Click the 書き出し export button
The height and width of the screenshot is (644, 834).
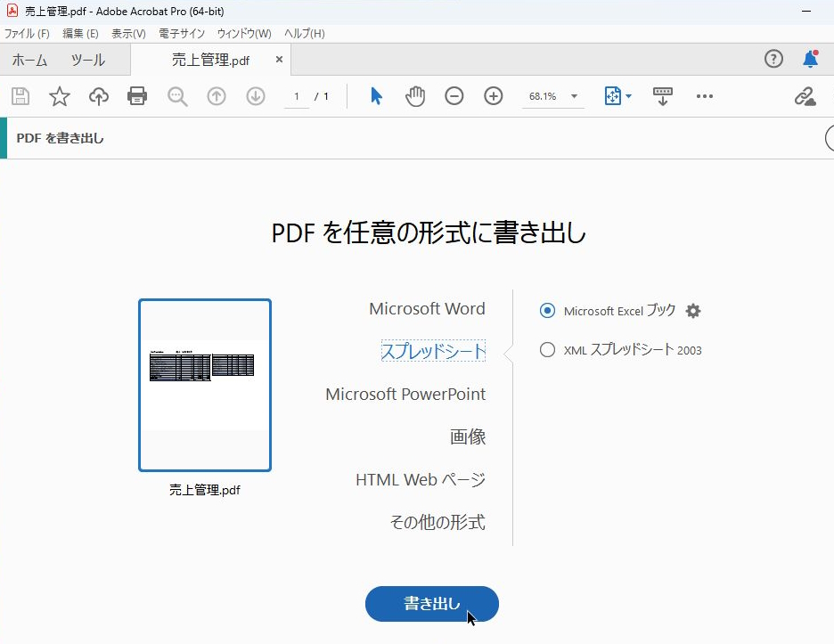pyautogui.click(x=431, y=603)
